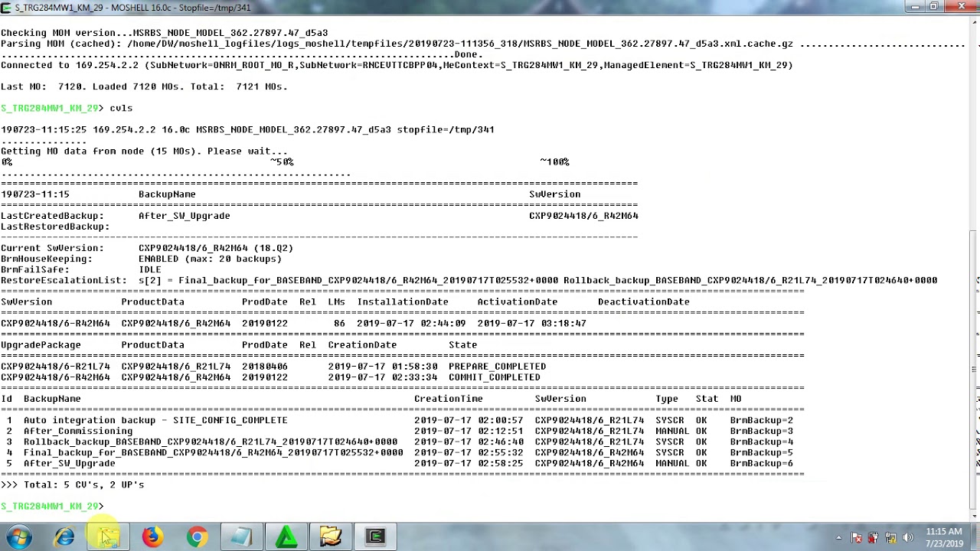Click the final S_TRG284MW1_KM_29> prompt
Viewport: 980px width, 551px height.
coord(52,506)
